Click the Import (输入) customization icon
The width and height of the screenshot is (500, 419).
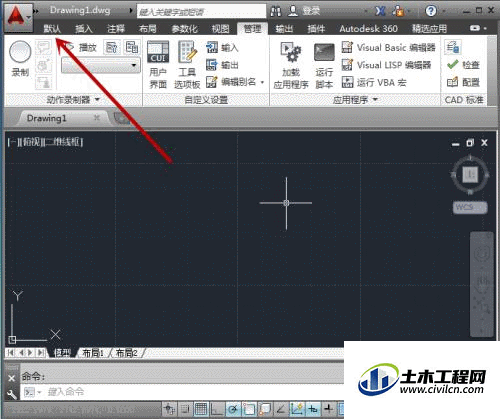pyautogui.click(x=212, y=47)
